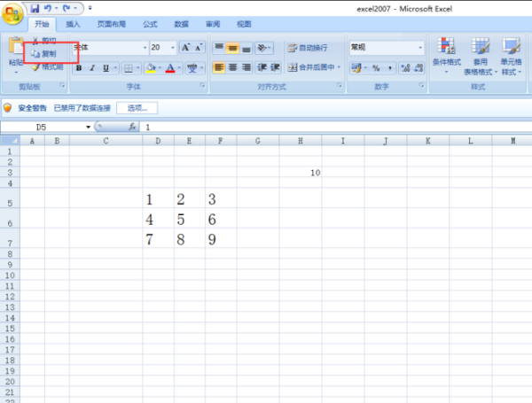Click the Office button logo
The height and width of the screenshot is (403, 532).
(12, 14)
